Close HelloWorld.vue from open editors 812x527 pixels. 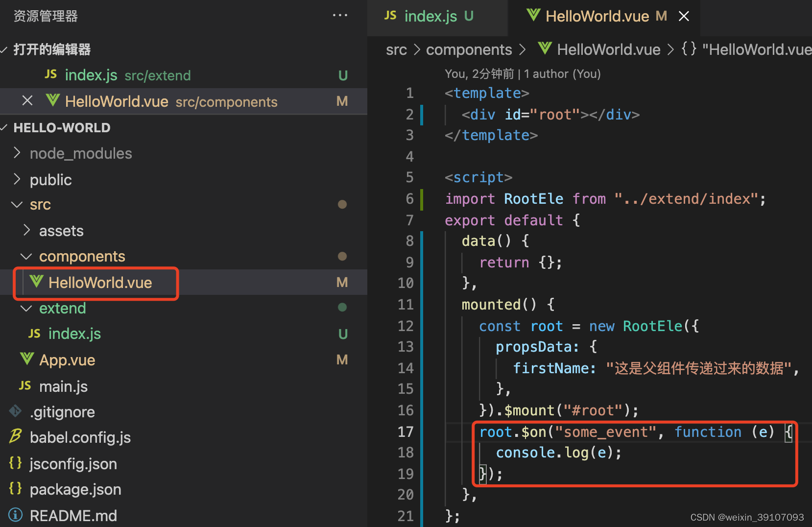click(x=27, y=101)
